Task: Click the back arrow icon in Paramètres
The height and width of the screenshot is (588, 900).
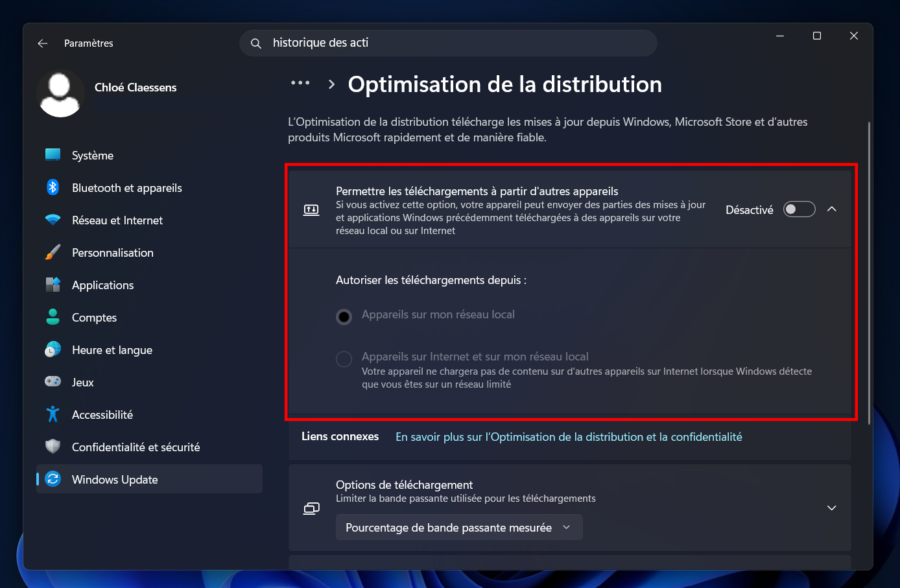Action: pos(43,43)
